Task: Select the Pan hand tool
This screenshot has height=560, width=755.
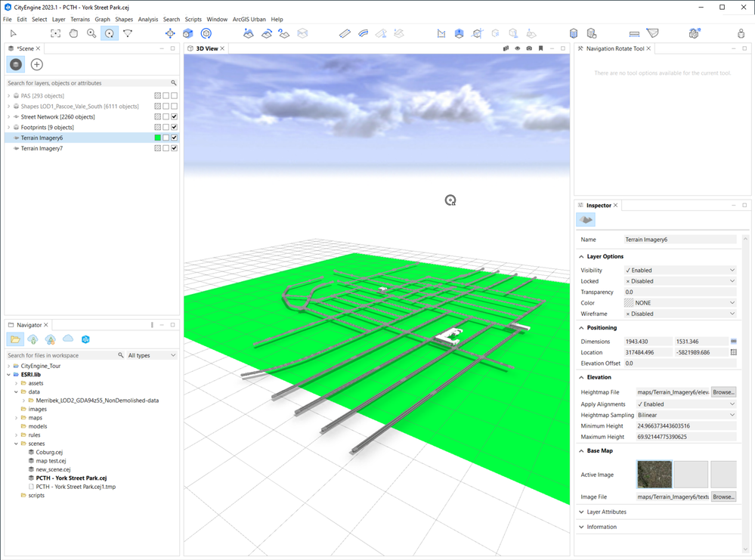Action: [73, 33]
